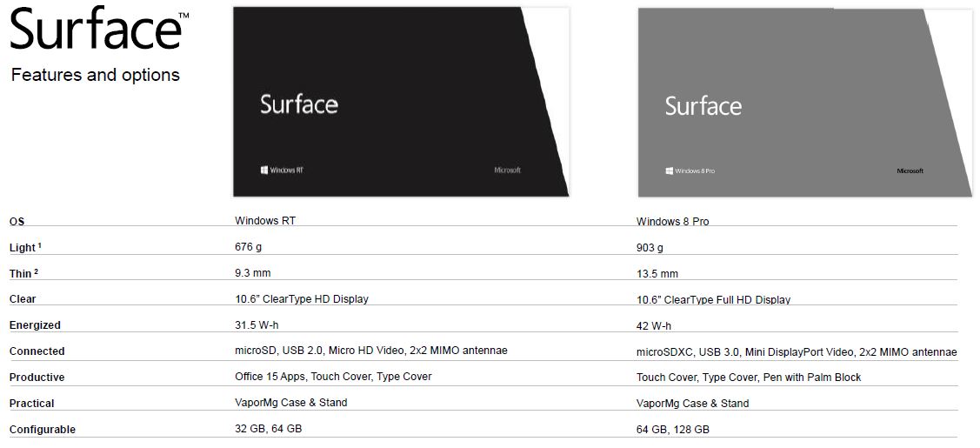Click the Windows 8 Pro logo icon
The height and width of the screenshot is (448, 980).
point(670,171)
